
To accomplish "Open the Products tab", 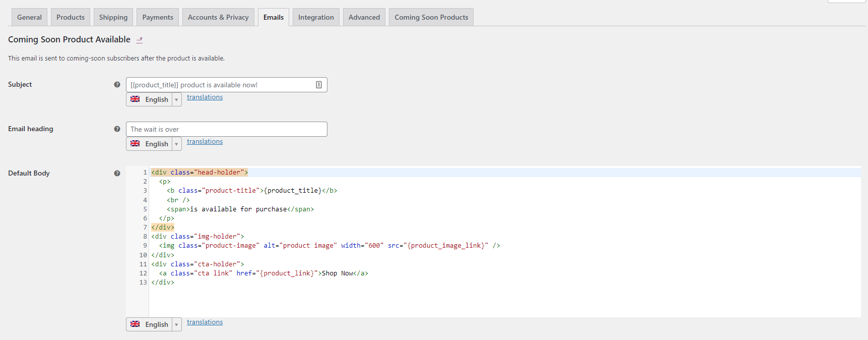I will click(x=71, y=17).
